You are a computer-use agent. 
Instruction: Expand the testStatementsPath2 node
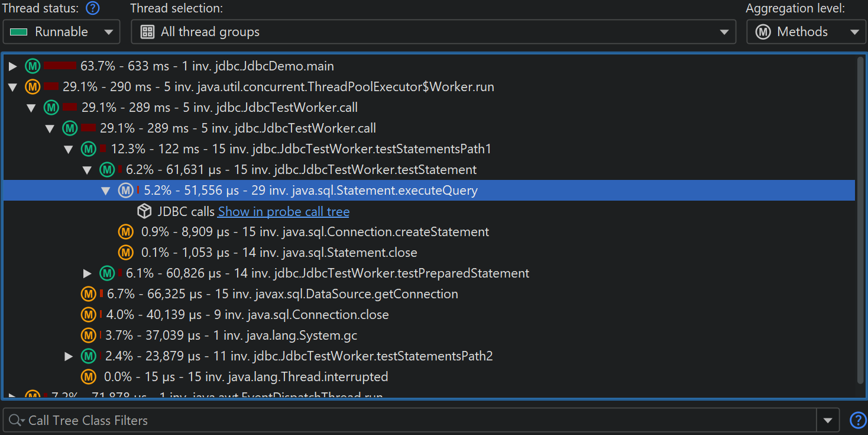(69, 356)
